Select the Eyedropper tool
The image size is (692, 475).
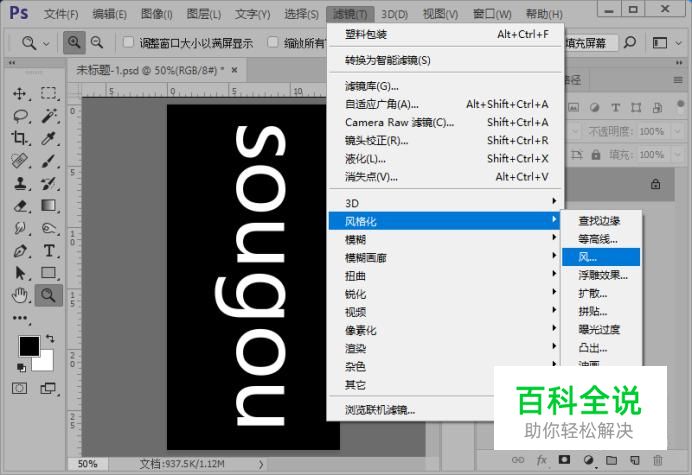[x=49, y=138]
